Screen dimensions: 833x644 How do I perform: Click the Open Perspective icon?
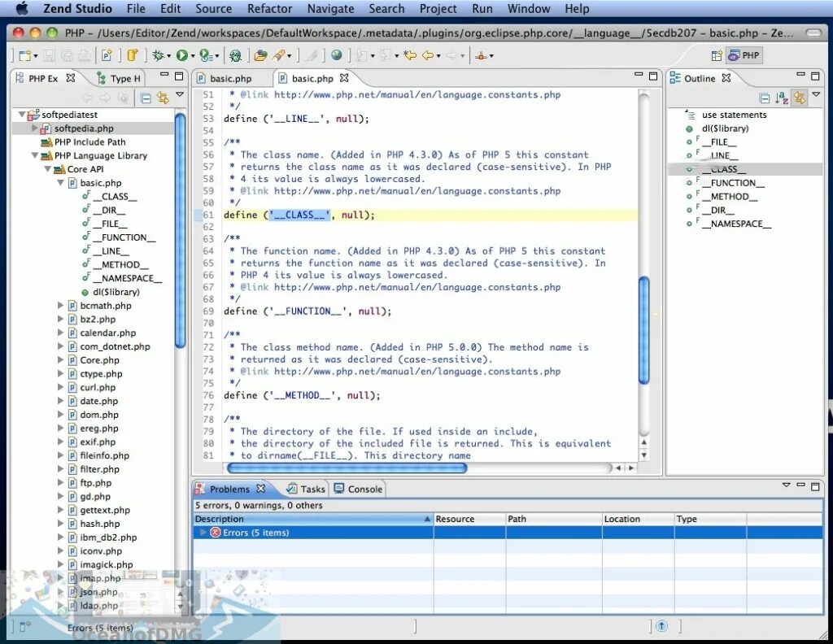click(717, 55)
